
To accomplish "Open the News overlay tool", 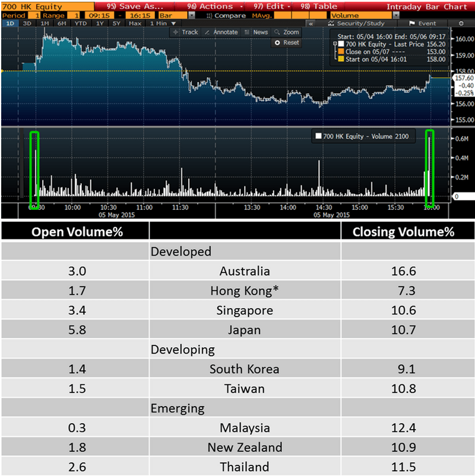I will (256, 32).
